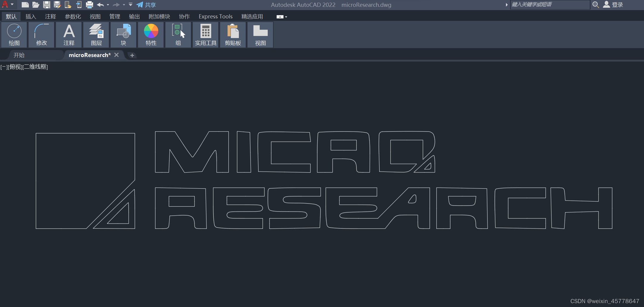
Task: Open the 实用工具 utilities calculator panel
Action: tap(206, 35)
